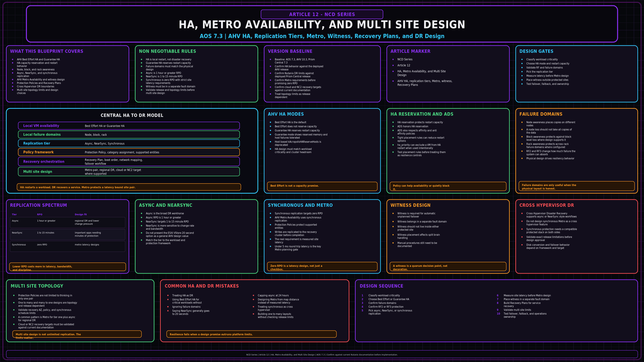The height and width of the screenshot is (362, 644).
Task: Click the 'Resilience fails when a design promise' callout
Action: [x=252, y=334]
